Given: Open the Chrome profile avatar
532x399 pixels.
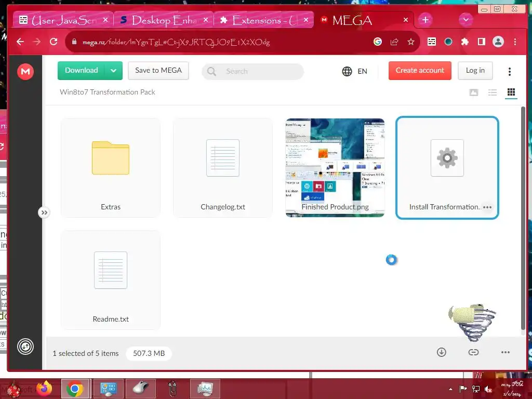Looking at the screenshot, I should click(x=498, y=42).
